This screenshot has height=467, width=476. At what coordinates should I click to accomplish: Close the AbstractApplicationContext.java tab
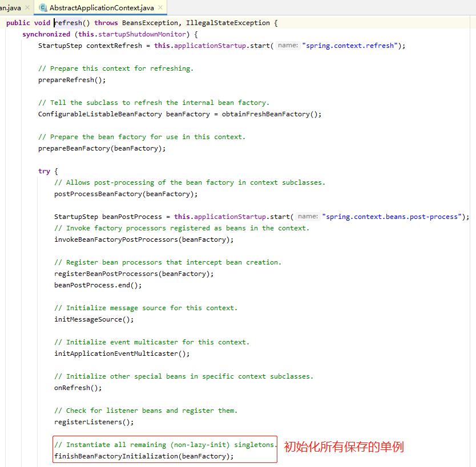pos(160,7)
